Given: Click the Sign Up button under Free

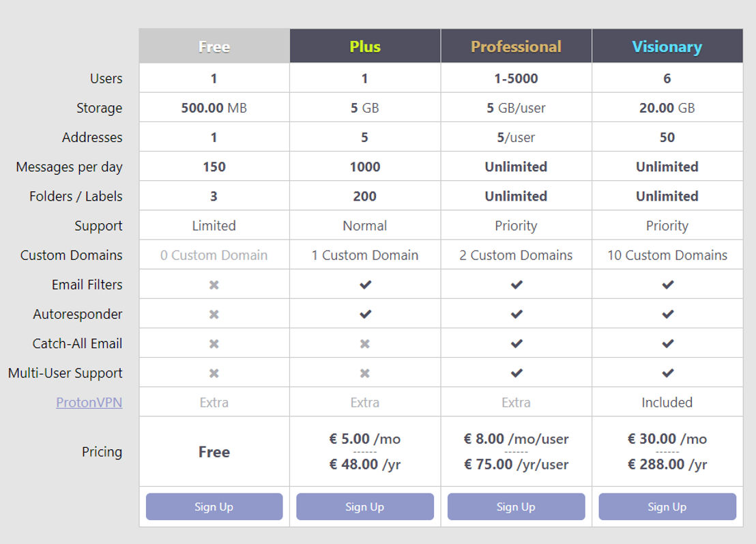Looking at the screenshot, I should click(214, 506).
